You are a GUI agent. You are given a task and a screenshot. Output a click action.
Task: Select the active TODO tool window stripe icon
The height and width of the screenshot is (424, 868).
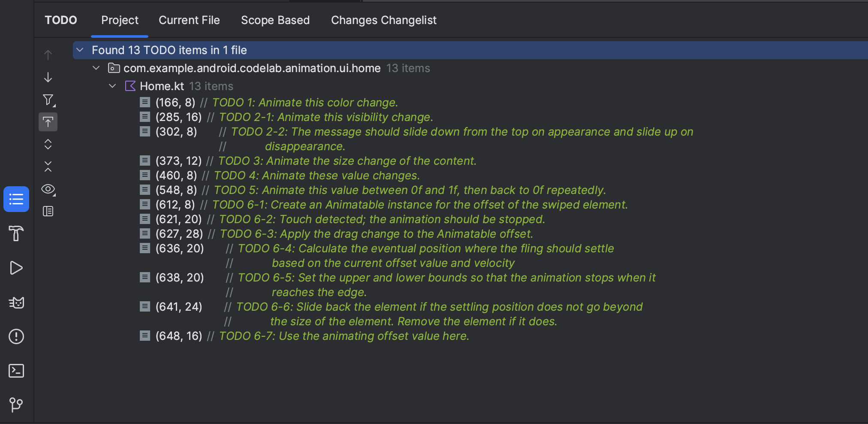[16, 199]
